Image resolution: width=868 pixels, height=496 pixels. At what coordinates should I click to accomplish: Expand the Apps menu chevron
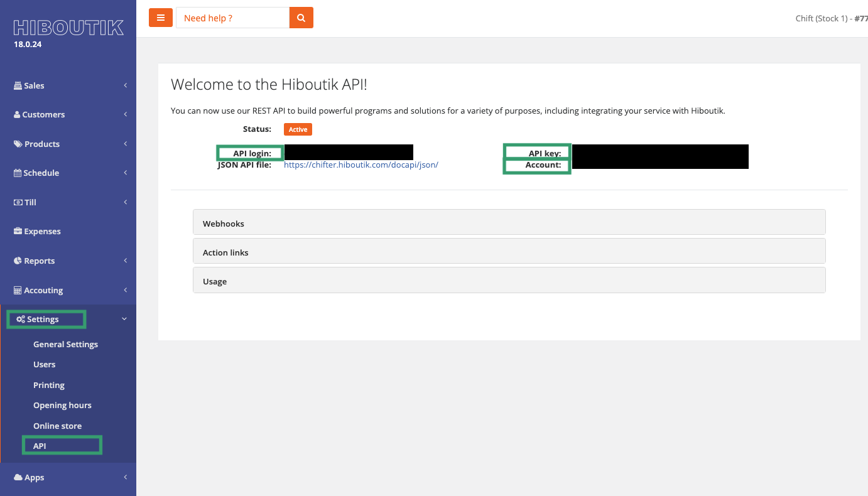(x=125, y=477)
